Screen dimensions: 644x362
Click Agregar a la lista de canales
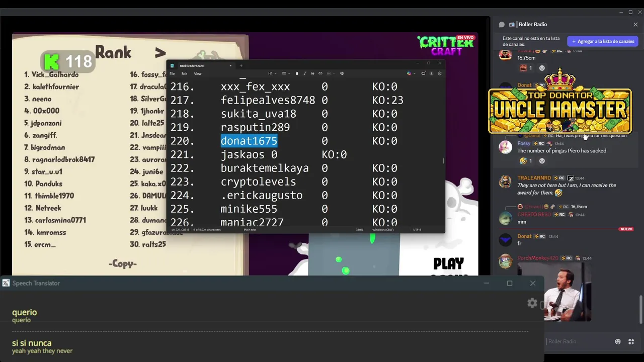(x=603, y=41)
